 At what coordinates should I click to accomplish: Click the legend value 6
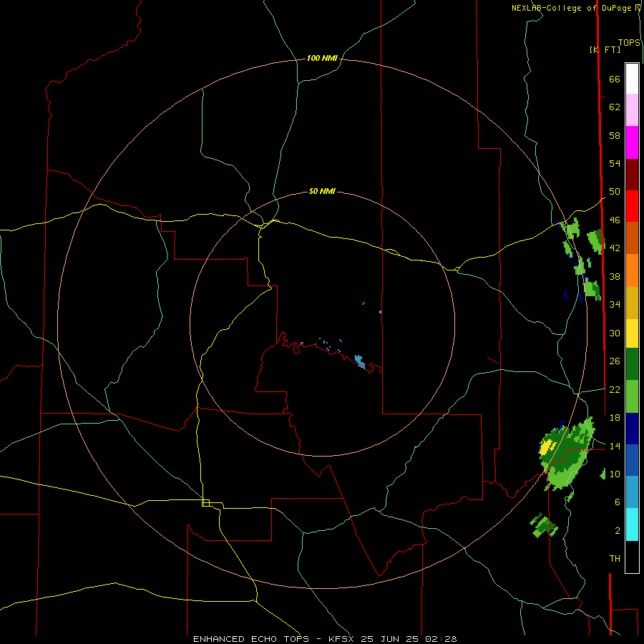pyautogui.click(x=618, y=502)
